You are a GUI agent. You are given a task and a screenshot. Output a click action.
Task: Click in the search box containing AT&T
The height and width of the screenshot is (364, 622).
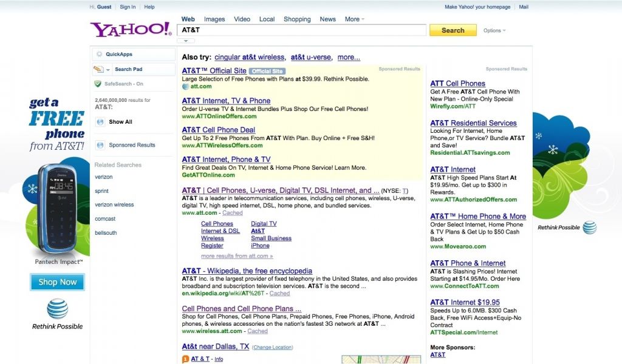301,30
